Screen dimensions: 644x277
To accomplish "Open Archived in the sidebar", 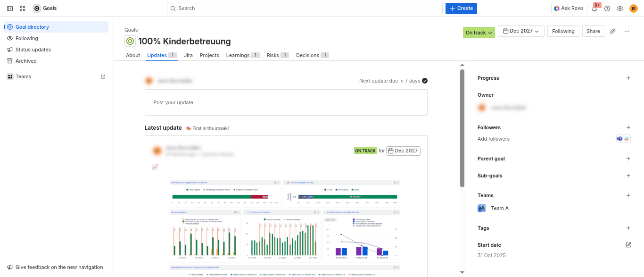I will 57,61.
